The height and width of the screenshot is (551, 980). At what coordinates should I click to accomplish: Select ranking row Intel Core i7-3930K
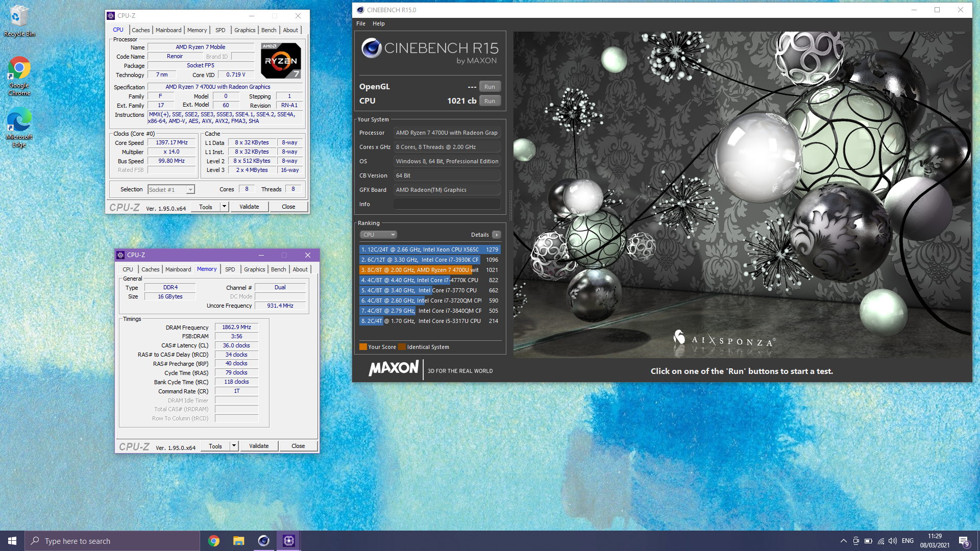(x=430, y=260)
